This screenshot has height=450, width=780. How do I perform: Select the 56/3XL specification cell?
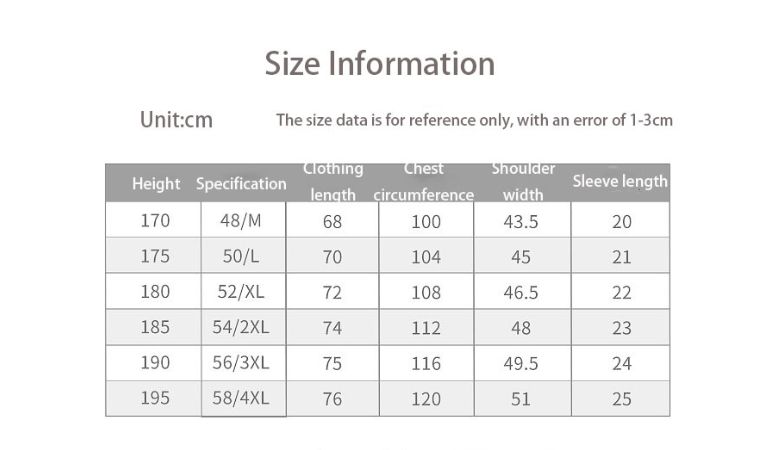(244, 363)
